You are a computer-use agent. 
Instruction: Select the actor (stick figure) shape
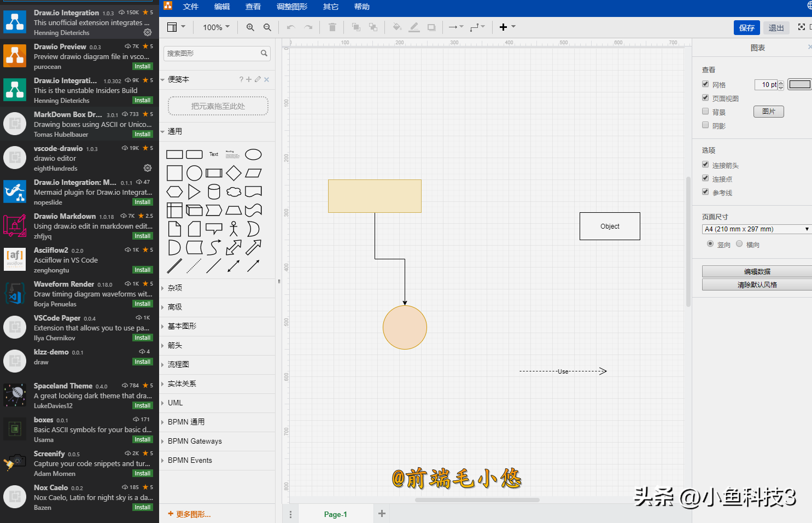(233, 229)
